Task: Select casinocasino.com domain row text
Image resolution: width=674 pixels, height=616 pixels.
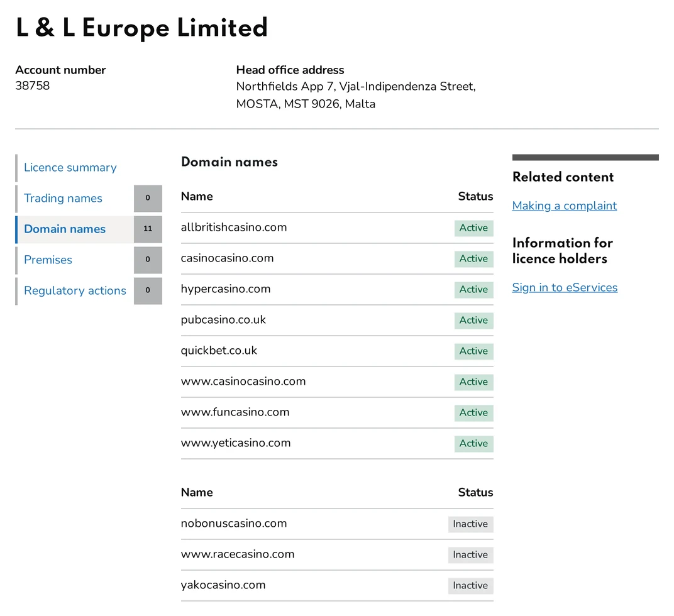Action: pos(227,258)
